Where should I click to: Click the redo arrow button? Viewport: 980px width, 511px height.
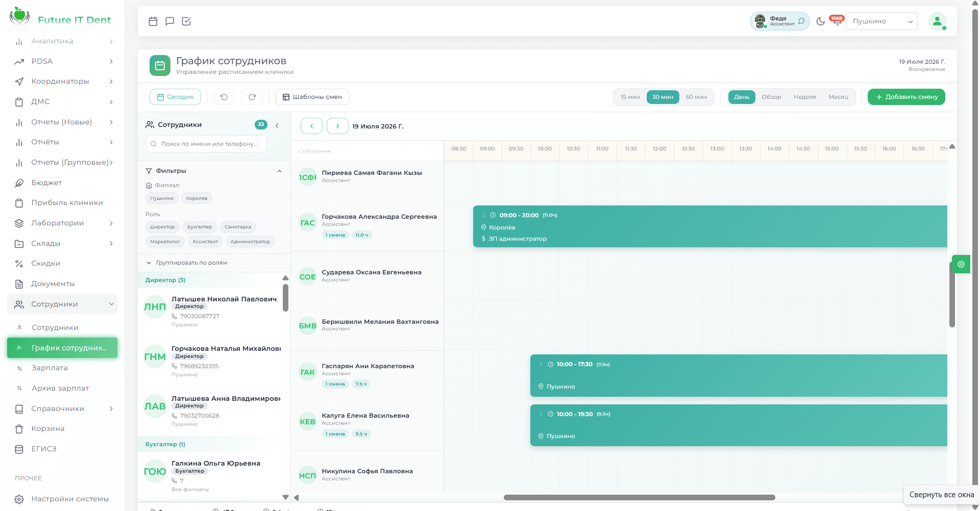(252, 97)
